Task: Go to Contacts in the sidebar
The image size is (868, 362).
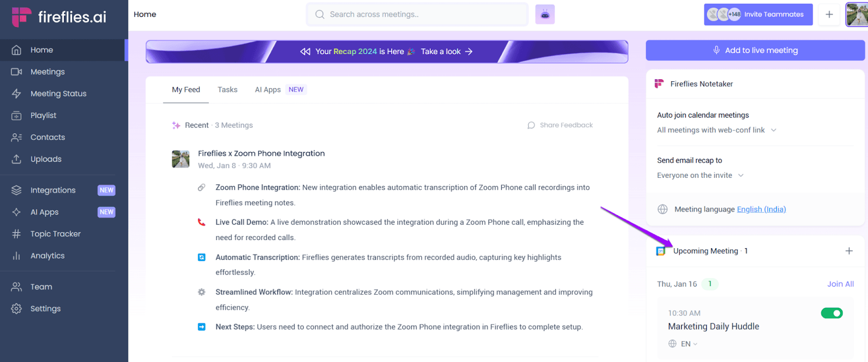Action: tap(63, 137)
